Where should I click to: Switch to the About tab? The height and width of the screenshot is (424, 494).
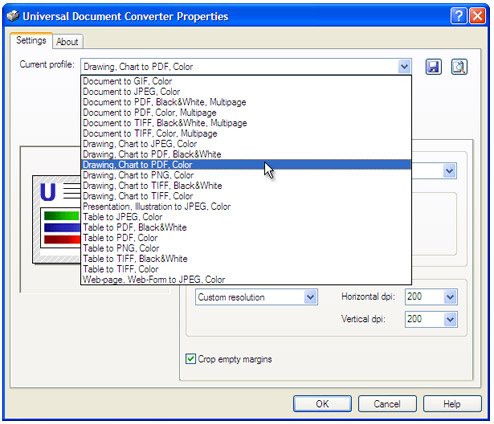coord(67,42)
